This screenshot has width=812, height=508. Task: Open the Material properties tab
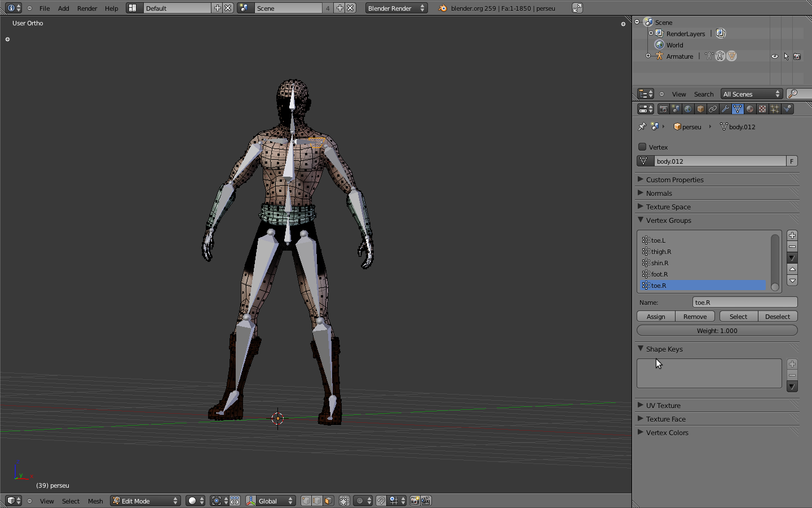[750, 109]
